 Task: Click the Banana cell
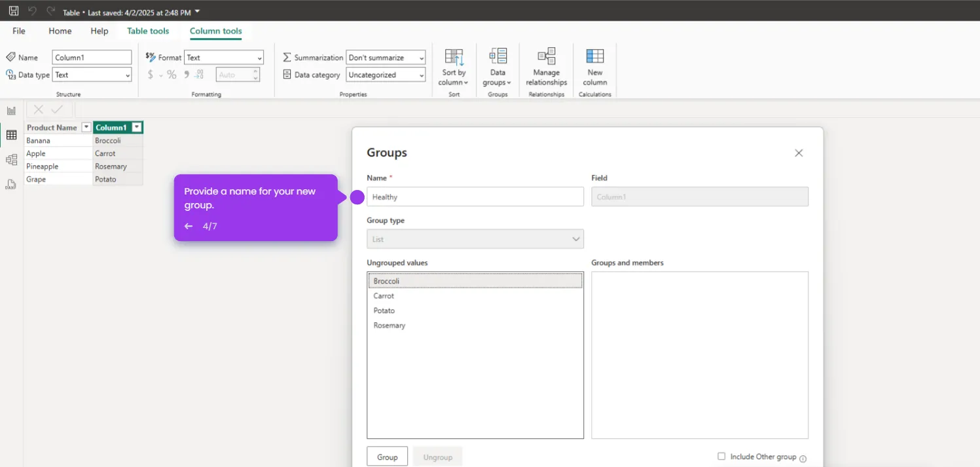coord(58,140)
